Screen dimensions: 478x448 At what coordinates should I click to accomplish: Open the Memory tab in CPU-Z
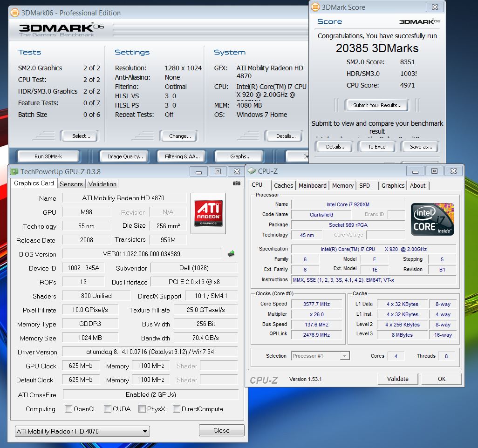(342, 186)
